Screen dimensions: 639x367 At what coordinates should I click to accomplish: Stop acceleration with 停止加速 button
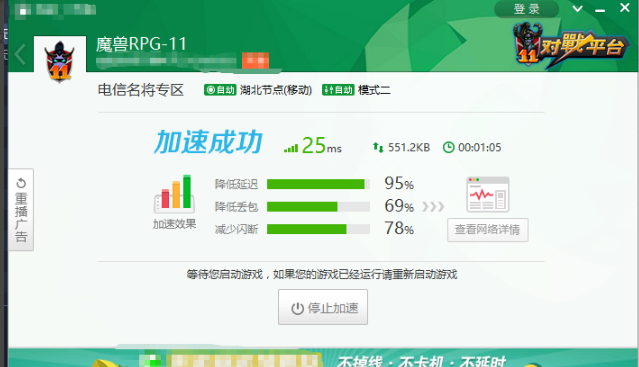(323, 307)
